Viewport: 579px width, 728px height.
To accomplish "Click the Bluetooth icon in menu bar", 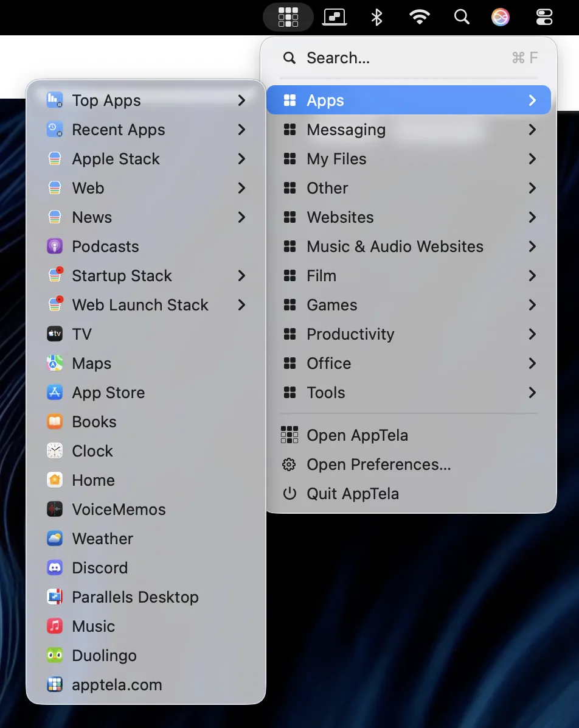I will point(376,17).
